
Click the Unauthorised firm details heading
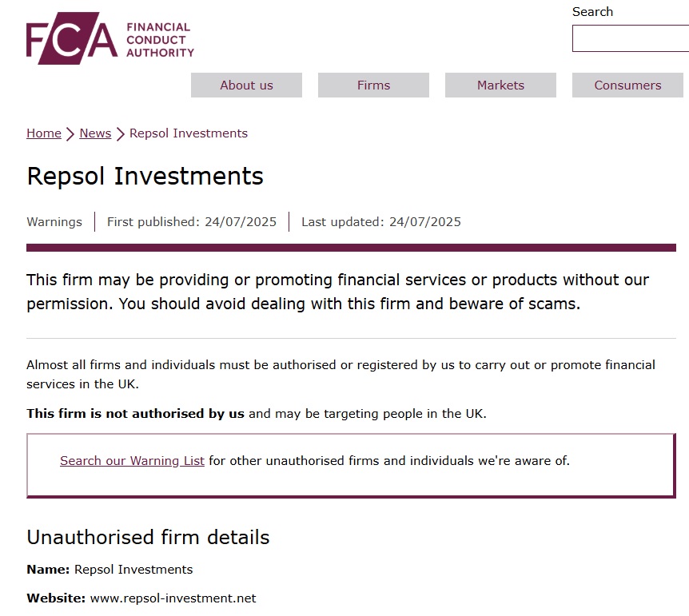coord(148,538)
